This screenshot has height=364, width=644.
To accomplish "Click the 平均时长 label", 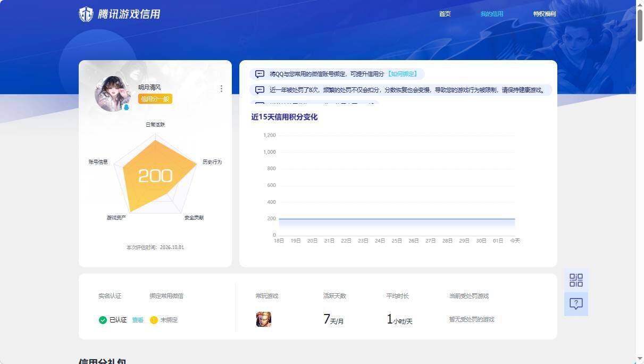I will point(398,296).
